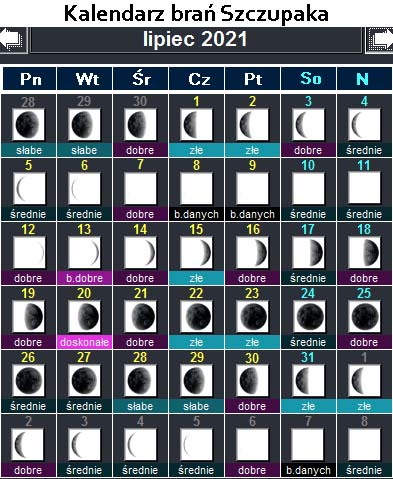The width and height of the screenshot is (393, 479).
Task: Click the 'doskonałe' label under July 20
Action: coord(84,342)
